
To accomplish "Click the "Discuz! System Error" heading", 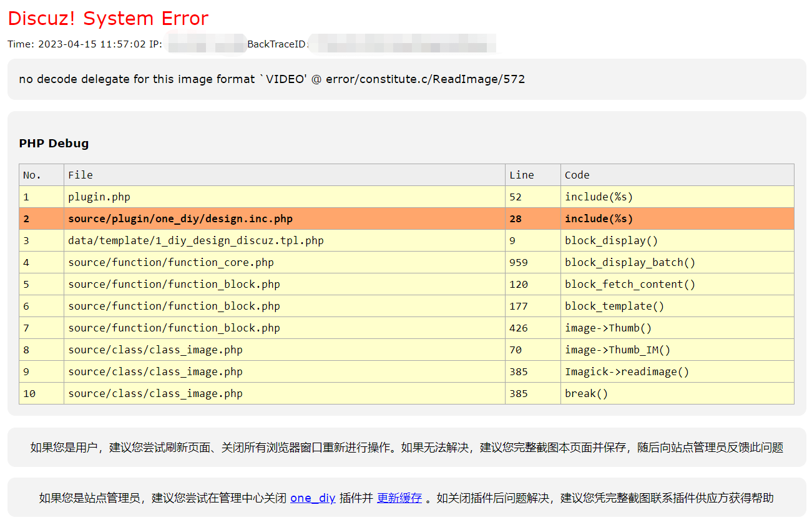I will 108,18.
